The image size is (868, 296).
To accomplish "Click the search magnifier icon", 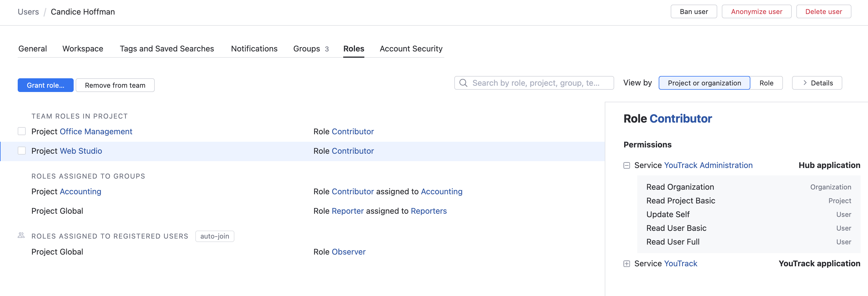I will point(463,83).
